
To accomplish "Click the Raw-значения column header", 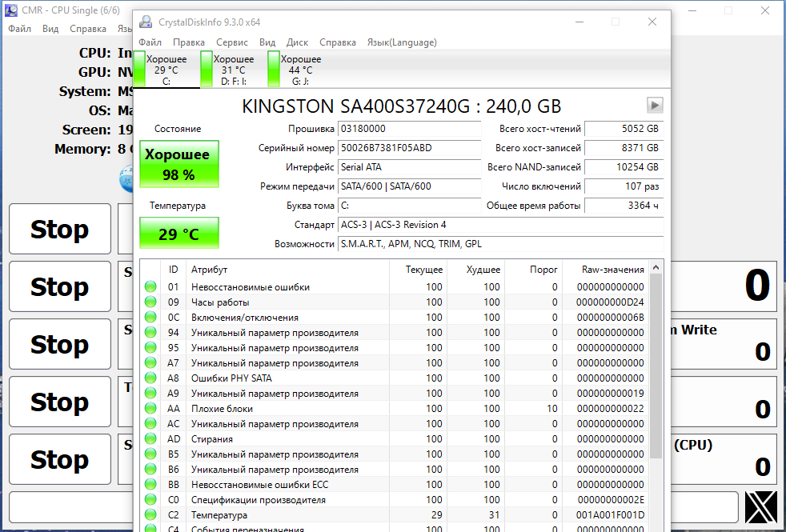I will (x=605, y=270).
